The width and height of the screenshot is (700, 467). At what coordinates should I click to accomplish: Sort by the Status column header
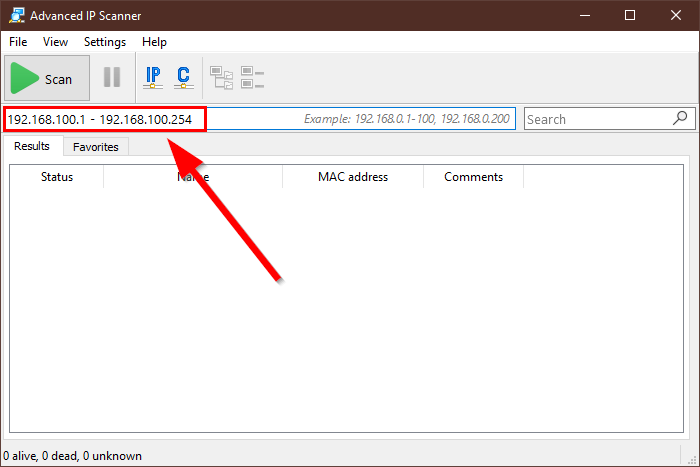point(57,177)
